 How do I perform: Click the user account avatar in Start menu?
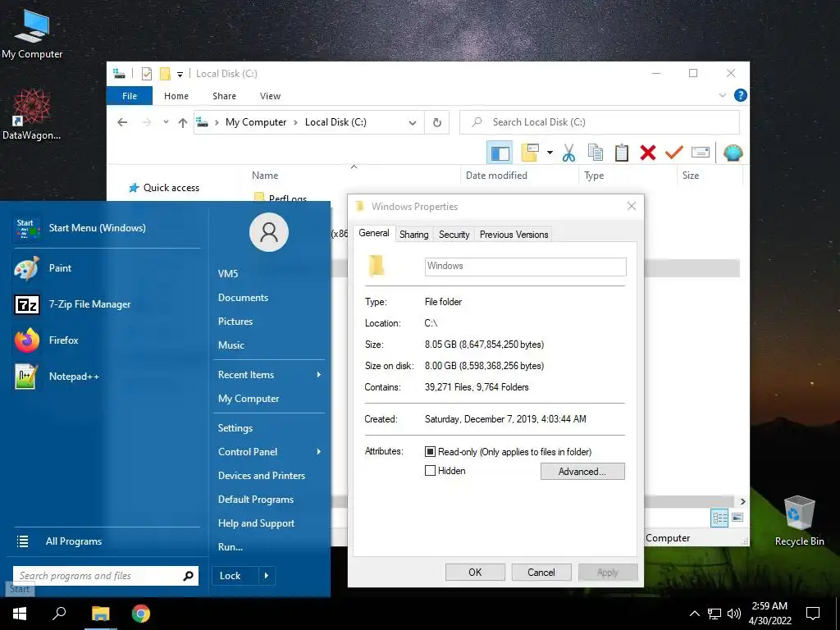point(269,232)
